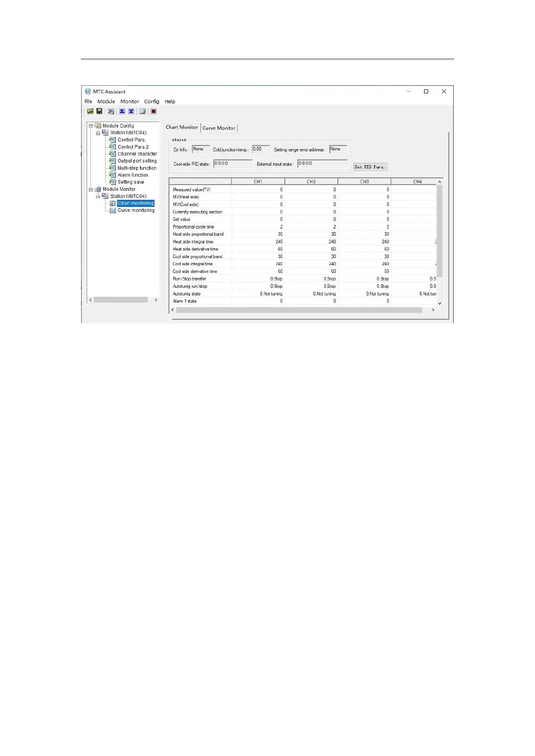The image size is (535, 756).
Task: Click the Control Para. item icon
Action: coord(113,140)
